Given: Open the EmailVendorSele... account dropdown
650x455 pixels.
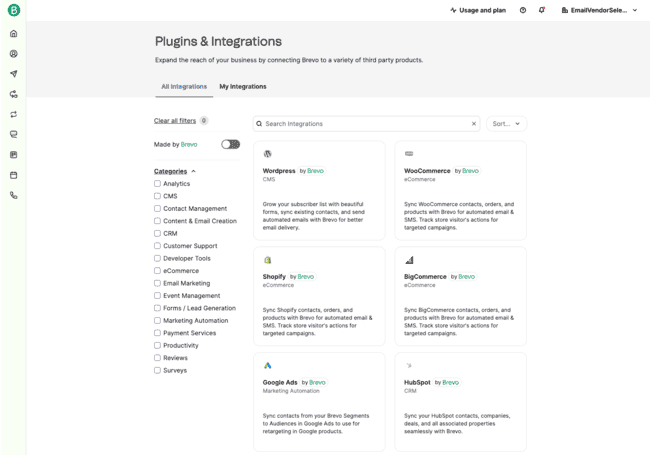Looking at the screenshot, I should [x=599, y=10].
